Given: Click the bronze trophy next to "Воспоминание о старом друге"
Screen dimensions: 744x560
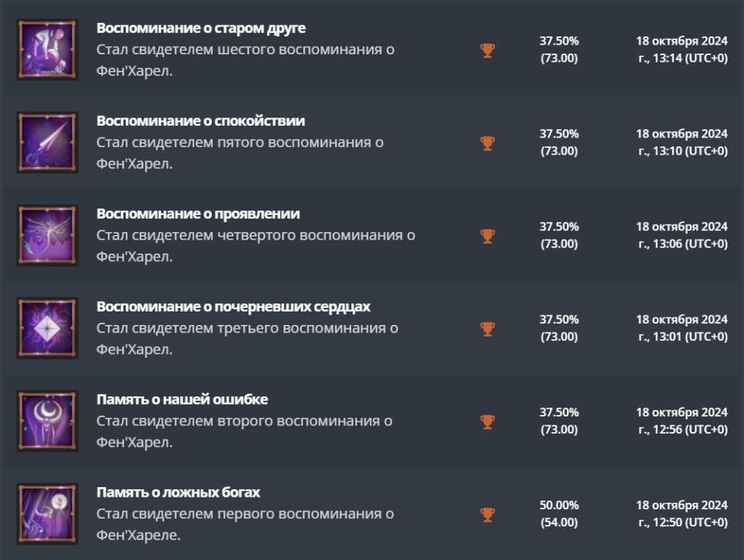Looking at the screenshot, I should pos(489,52).
